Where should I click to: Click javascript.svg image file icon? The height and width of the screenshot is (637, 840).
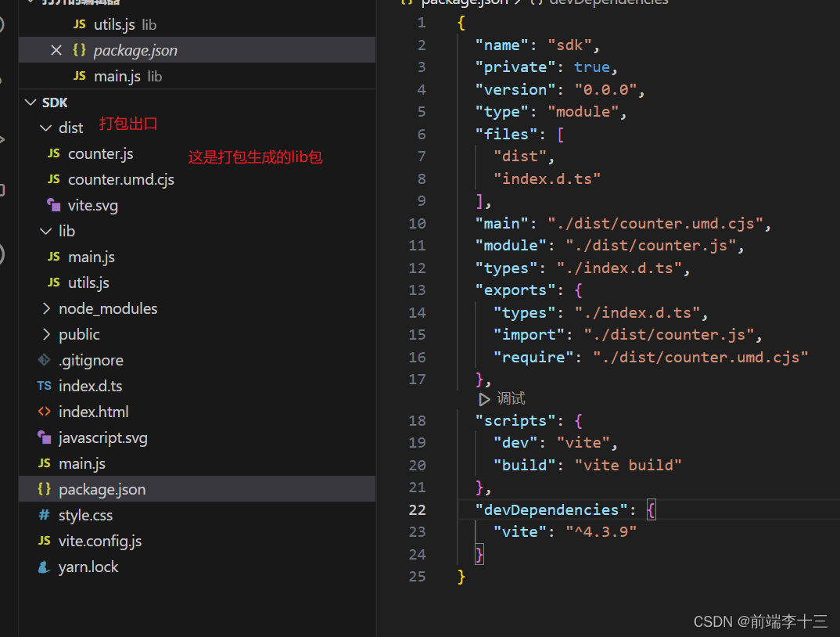(45, 437)
